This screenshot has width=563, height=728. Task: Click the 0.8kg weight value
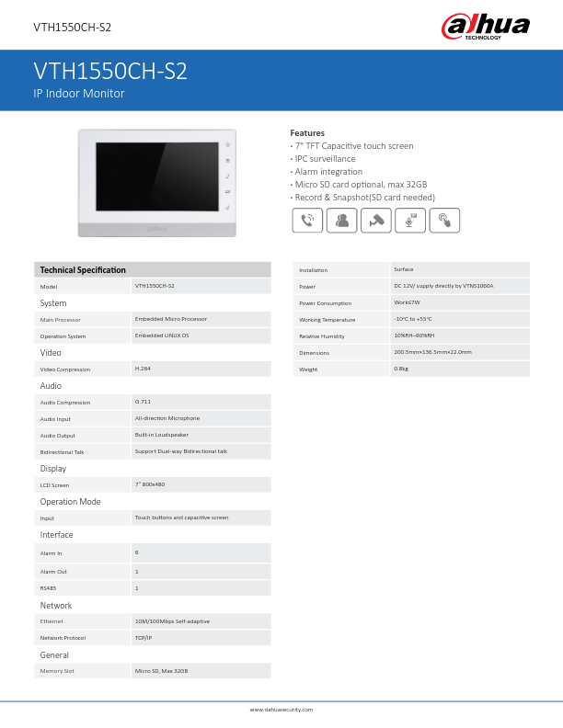pos(401,369)
